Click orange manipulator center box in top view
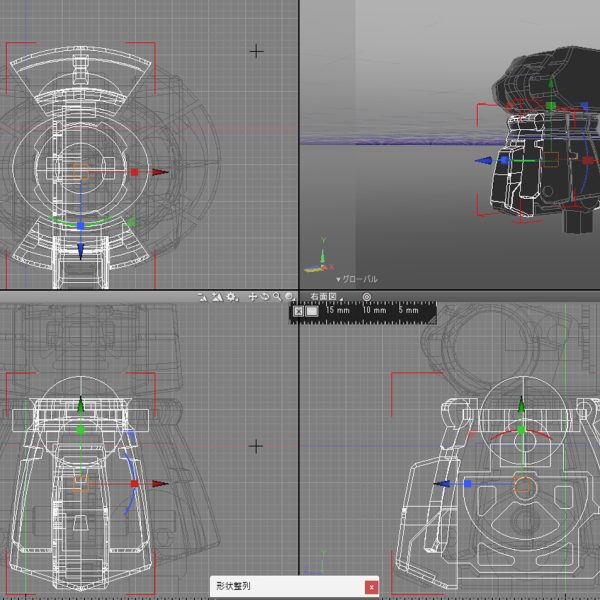The image size is (600, 600). click(x=81, y=172)
